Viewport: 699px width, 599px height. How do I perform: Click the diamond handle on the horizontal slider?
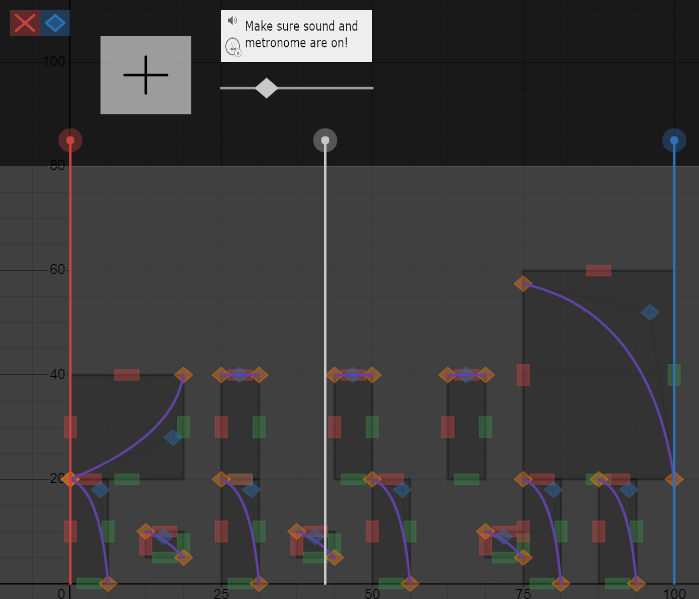[x=266, y=88]
